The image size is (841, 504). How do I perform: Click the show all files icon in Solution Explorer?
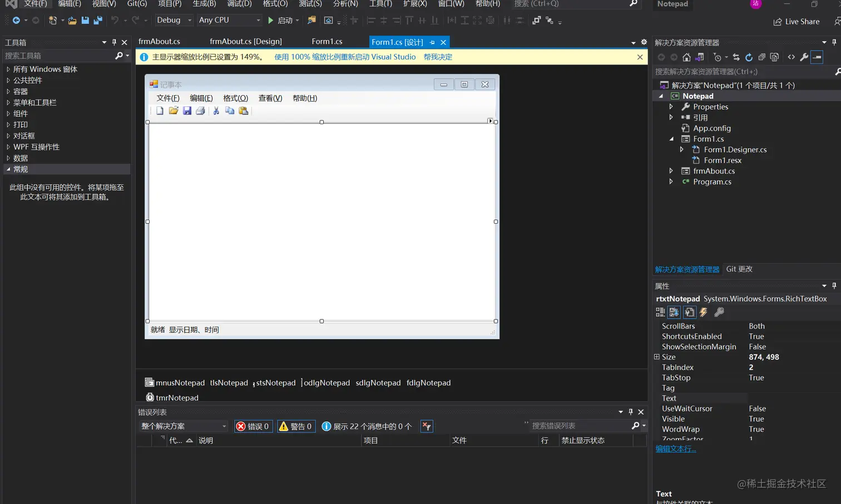774,57
